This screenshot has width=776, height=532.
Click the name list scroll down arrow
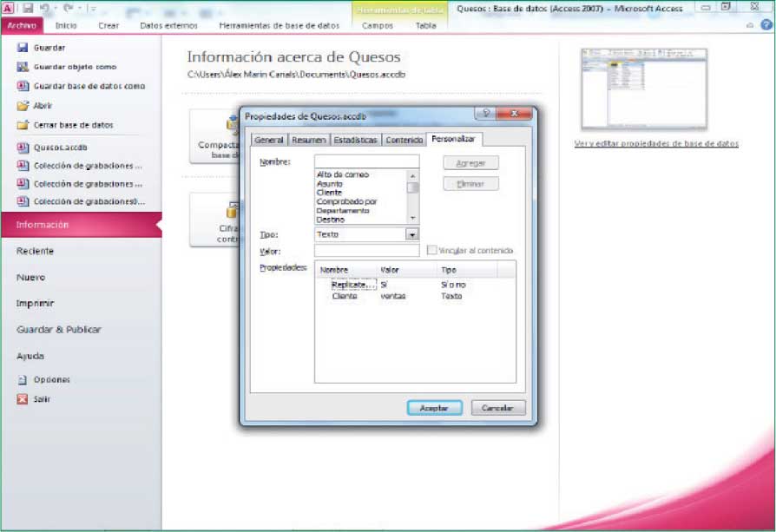(x=413, y=218)
